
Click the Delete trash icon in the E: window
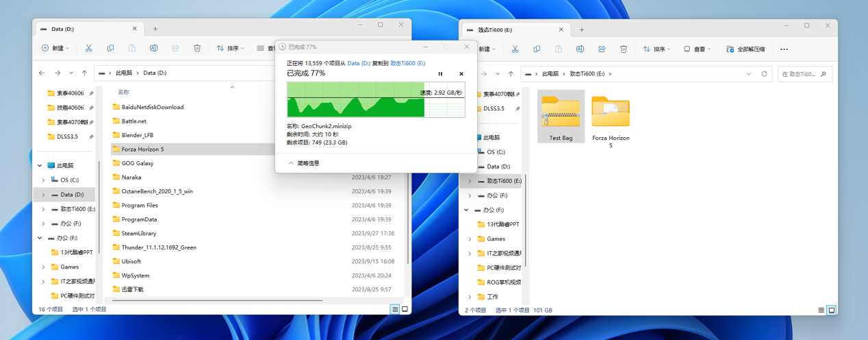pos(623,49)
